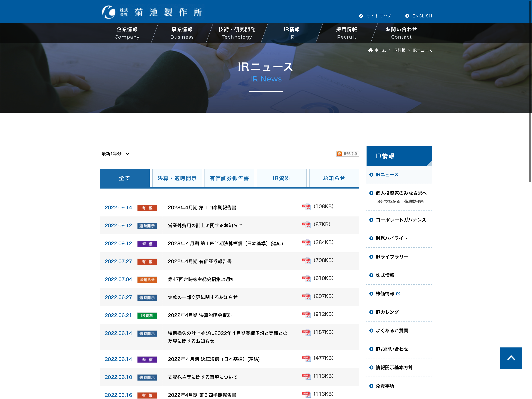Screen dimensions: 532x399
Task: Click the 菊池製作所 company logo
Action: pos(152,12)
